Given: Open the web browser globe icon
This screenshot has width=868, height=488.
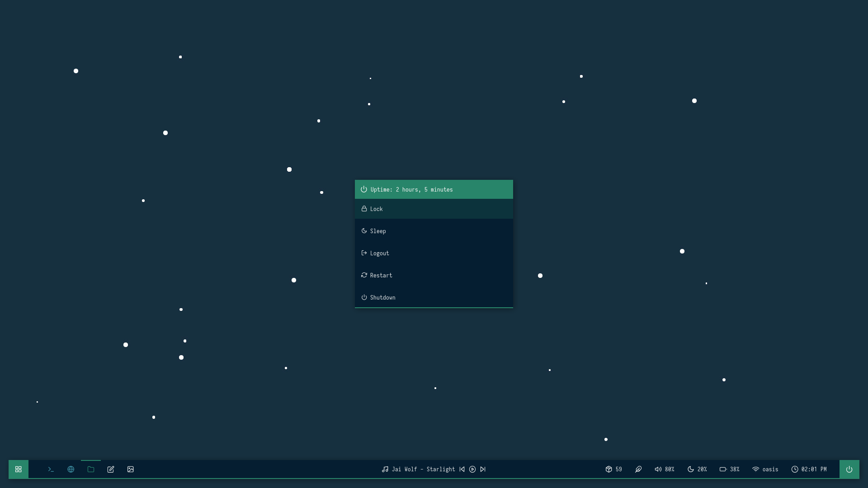Looking at the screenshot, I should click(71, 469).
